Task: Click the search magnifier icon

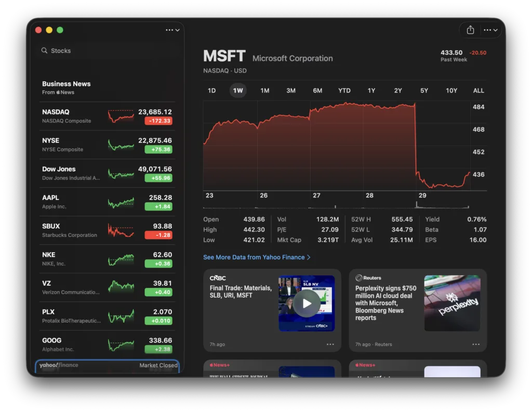Action: click(45, 50)
